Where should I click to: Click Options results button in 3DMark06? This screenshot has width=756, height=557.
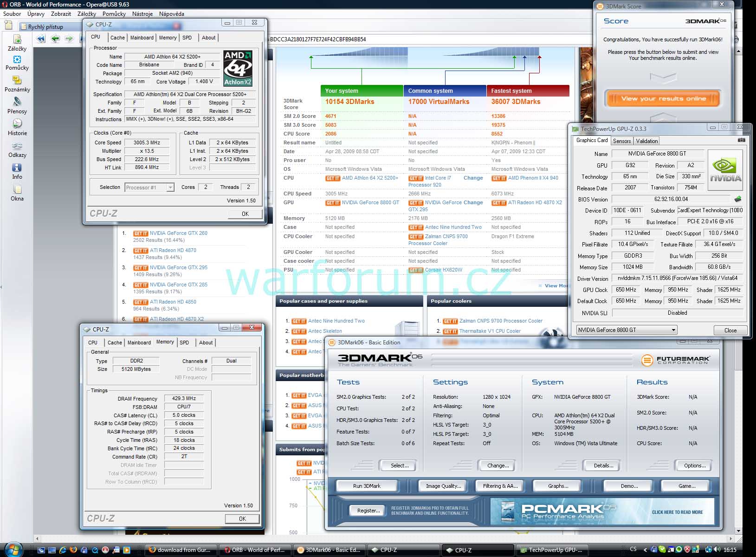[695, 466]
